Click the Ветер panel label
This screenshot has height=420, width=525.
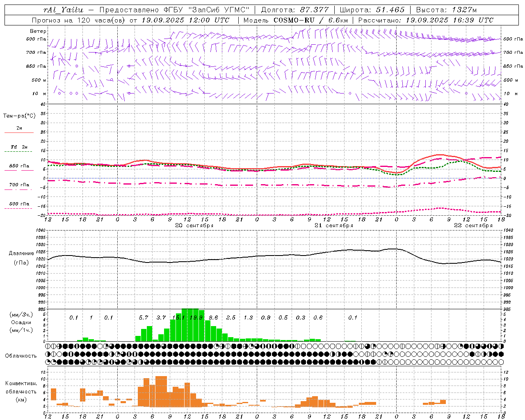point(38,31)
